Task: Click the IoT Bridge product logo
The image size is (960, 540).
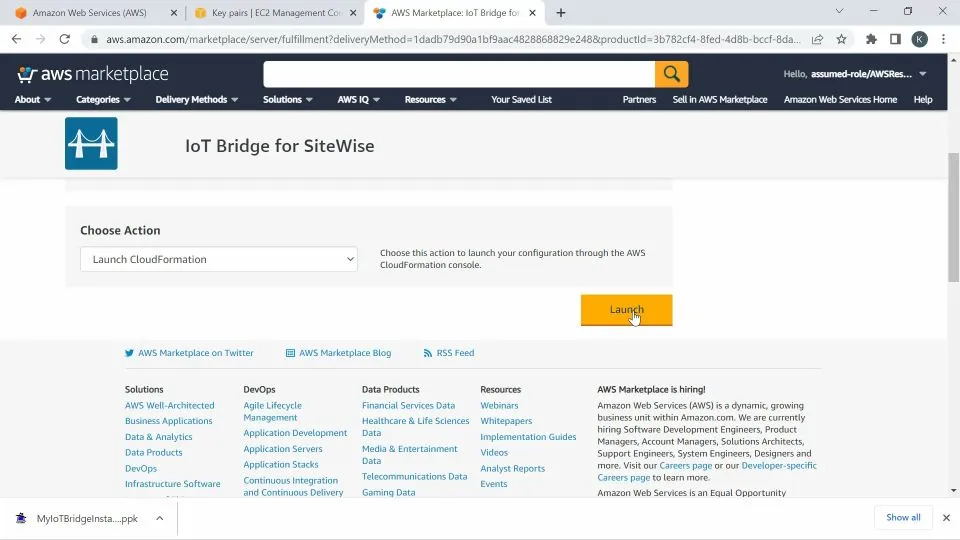Action: tap(91, 143)
